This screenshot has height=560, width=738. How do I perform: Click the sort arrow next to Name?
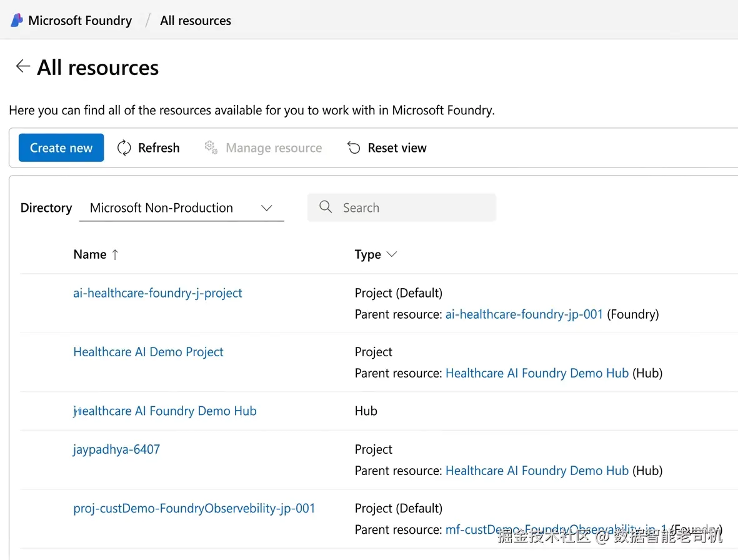[x=115, y=254]
